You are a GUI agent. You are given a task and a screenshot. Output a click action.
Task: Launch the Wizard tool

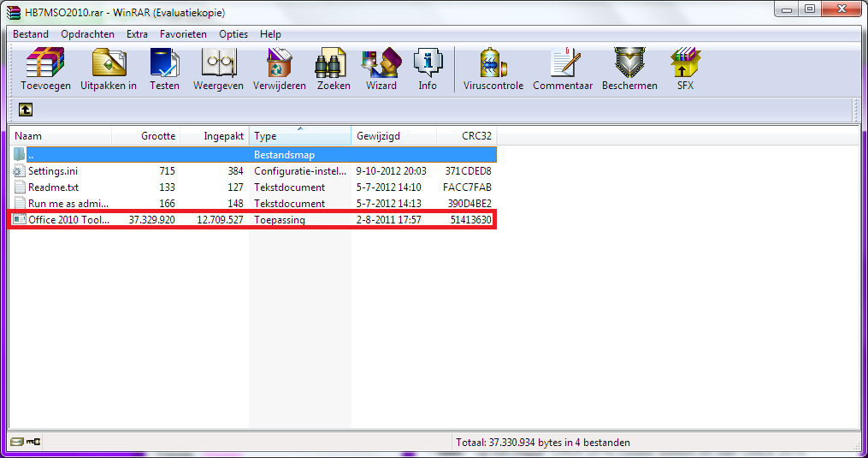pos(381,62)
